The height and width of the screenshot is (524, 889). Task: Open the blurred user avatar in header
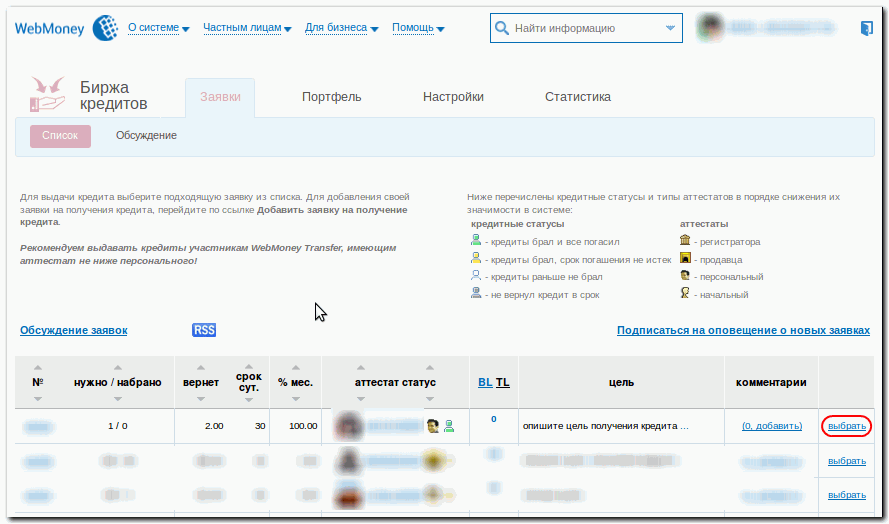point(710,27)
